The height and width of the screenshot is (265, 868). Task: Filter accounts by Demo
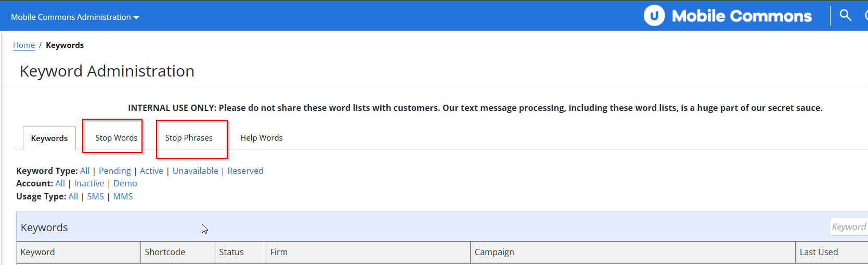click(x=125, y=183)
